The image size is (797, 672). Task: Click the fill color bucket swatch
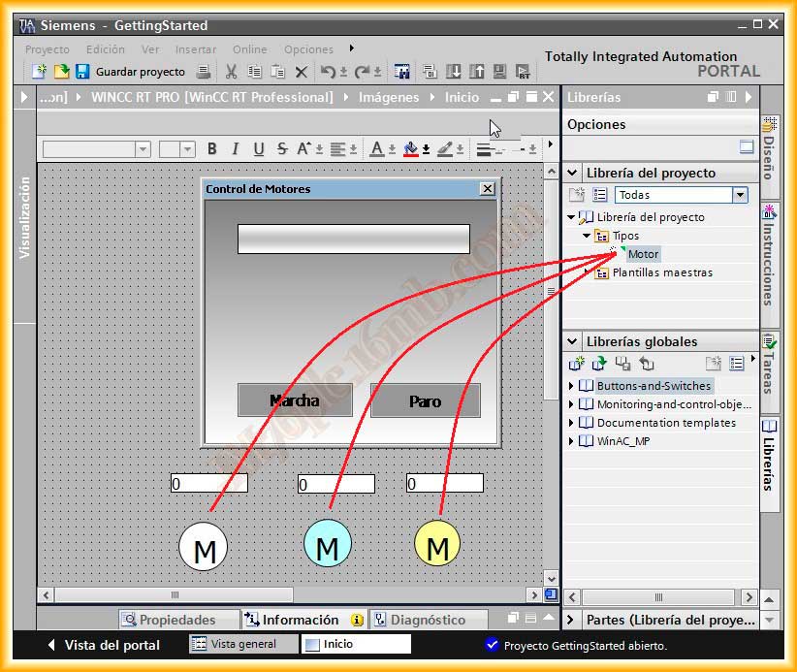[x=411, y=149]
